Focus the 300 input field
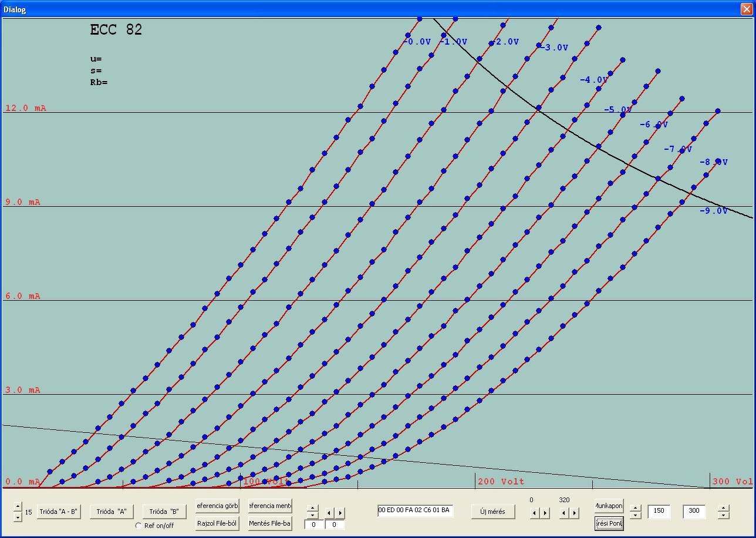Screen dimensions: 756x538 (x=694, y=511)
